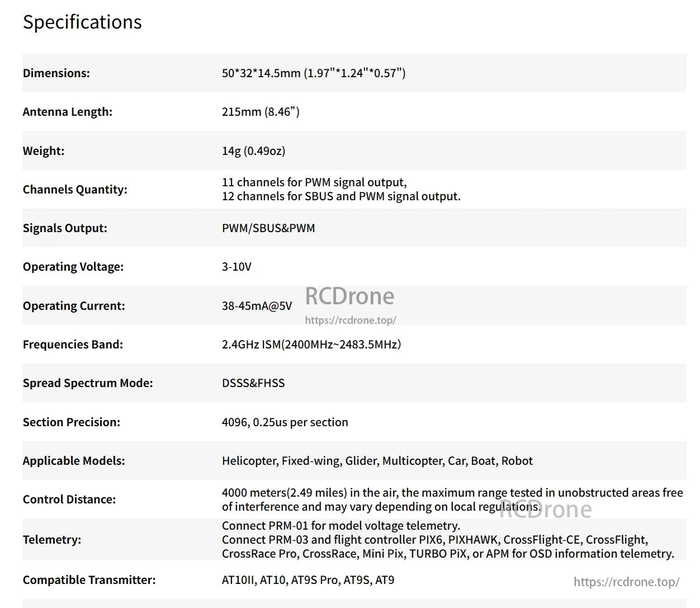This screenshot has width=700, height=608.
Task: Click the 3-10V operating voltage value
Action: coord(237,267)
